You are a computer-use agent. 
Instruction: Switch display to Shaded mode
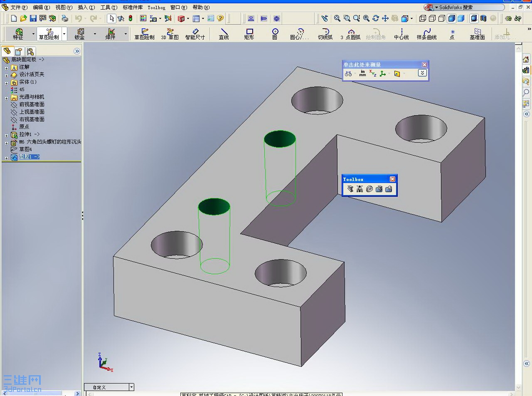(461, 18)
